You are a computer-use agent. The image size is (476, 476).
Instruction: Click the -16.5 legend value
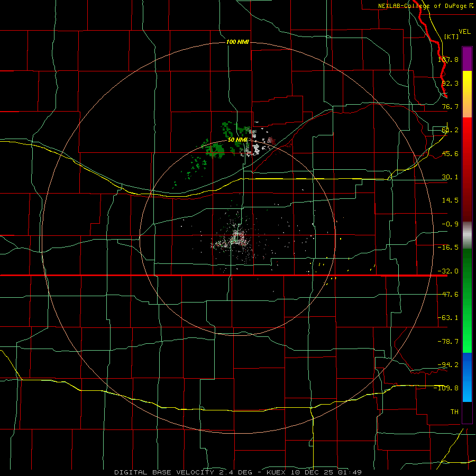(x=448, y=248)
